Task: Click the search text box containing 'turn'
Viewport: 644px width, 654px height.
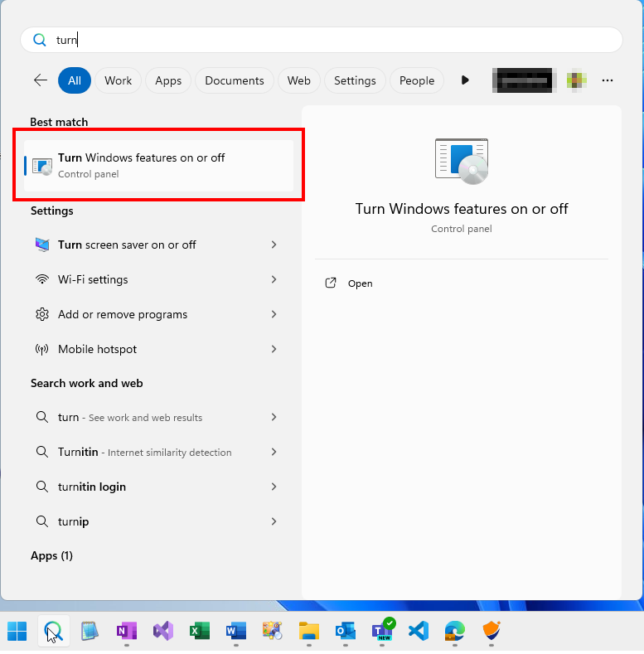Action: click(332, 40)
